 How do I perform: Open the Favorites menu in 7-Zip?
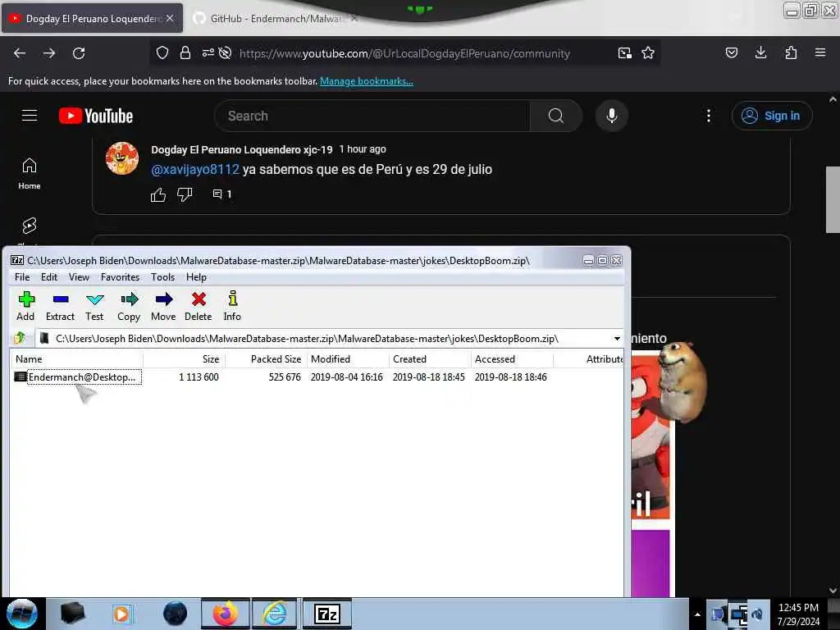(x=120, y=277)
